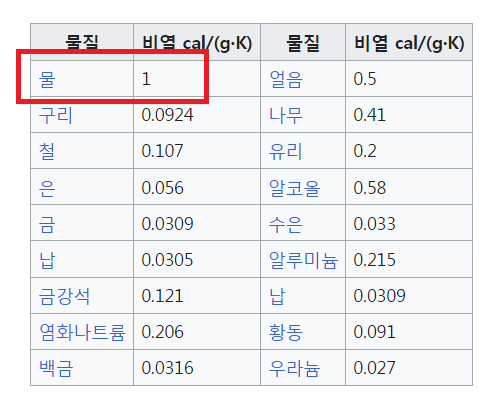Click the 0.0316 value for 백금
494x409 pixels.
tap(167, 368)
